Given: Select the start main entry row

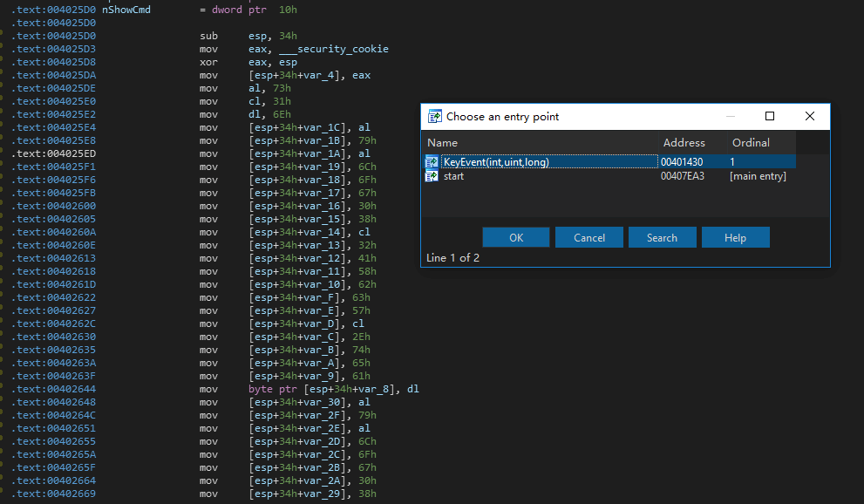Looking at the screenshot, I should coord(609,176).
